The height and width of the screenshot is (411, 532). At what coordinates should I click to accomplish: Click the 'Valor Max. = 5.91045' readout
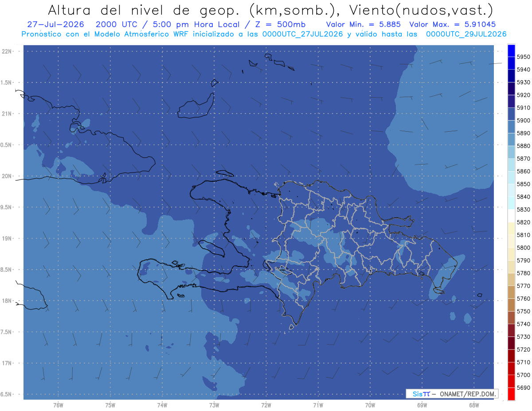tap(453, 24)
